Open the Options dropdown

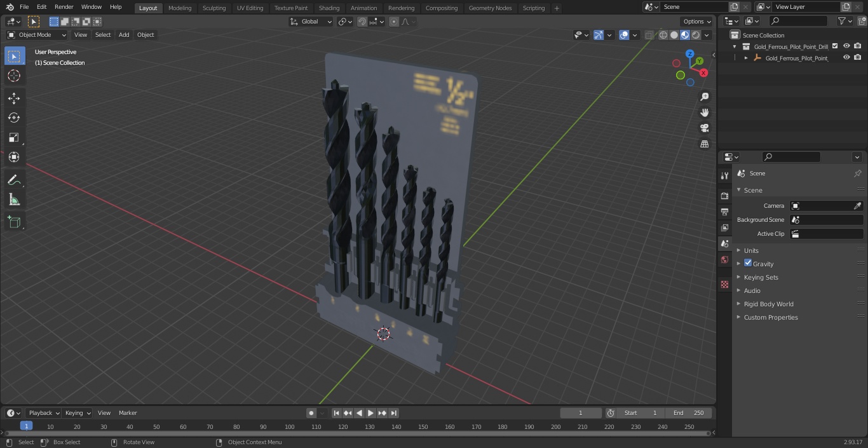(697, 22)
